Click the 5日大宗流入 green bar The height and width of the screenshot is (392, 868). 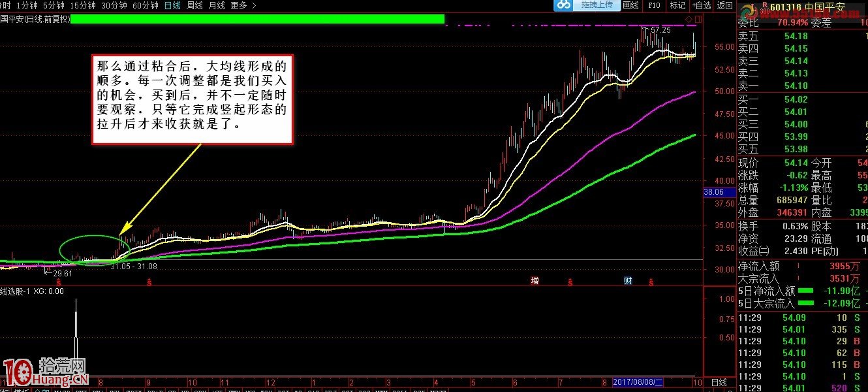pyautogui.click(x=806, y=303)
